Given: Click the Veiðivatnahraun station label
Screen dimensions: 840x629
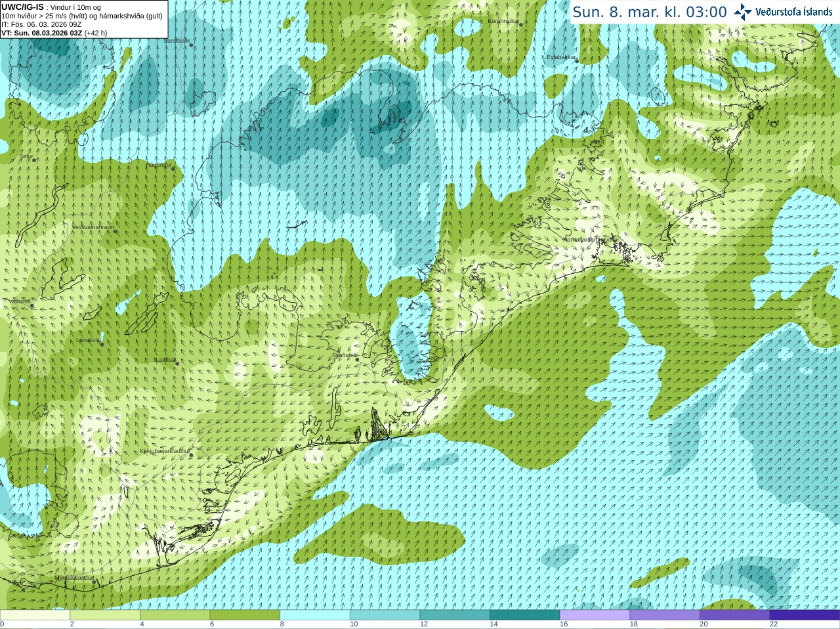Looking at the screenshot, I should 93,227.
